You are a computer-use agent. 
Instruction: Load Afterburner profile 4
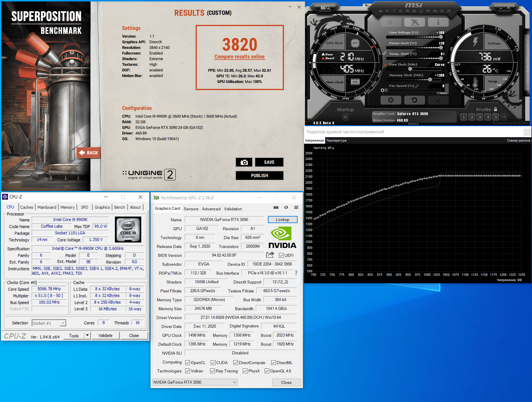click(x=488, y=117)
